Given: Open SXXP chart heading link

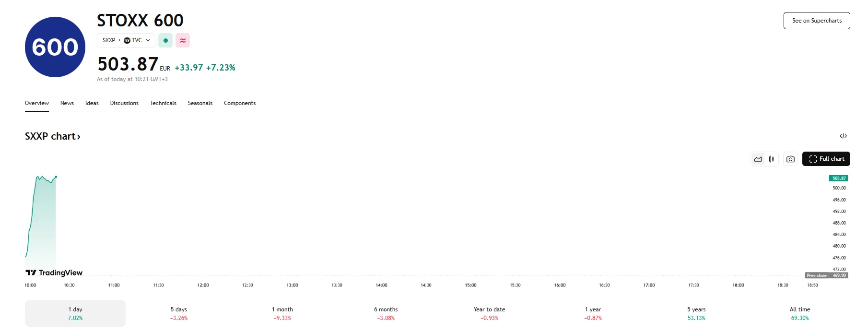Looking at the screenshot, I should [x=53, y=136].
